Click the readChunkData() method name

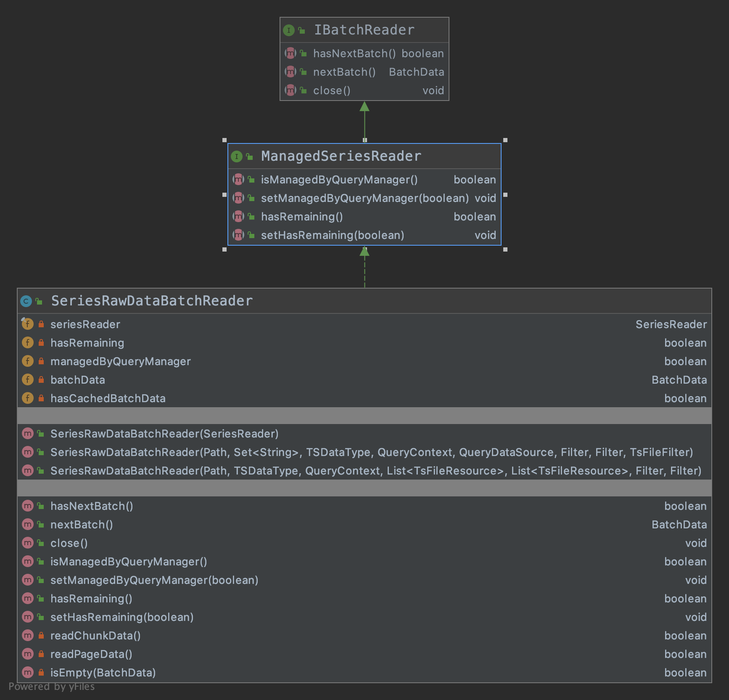[x=95, y=636]
